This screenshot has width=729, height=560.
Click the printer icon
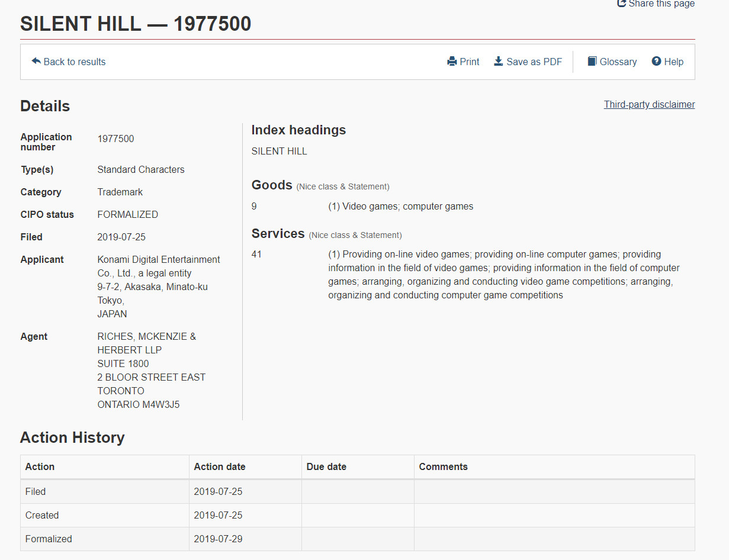pyautogui.click(x=452, y=62)
